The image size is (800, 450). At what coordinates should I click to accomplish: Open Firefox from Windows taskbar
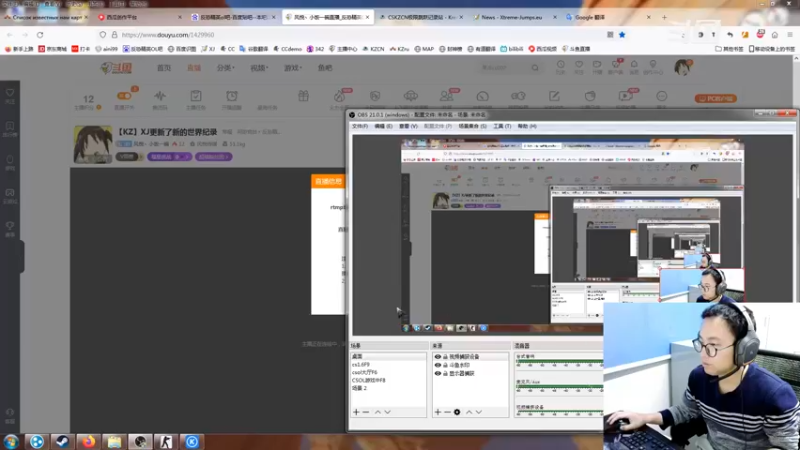tap(89, 441)
